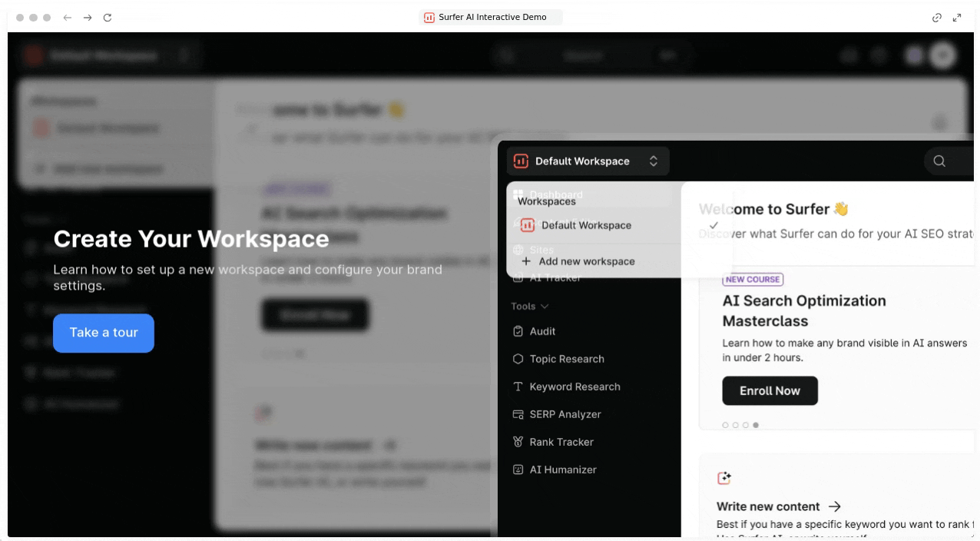The width and height of the screenshot is (980, 541).
Task: Open the Audit tool
Action: click(542, 331)
